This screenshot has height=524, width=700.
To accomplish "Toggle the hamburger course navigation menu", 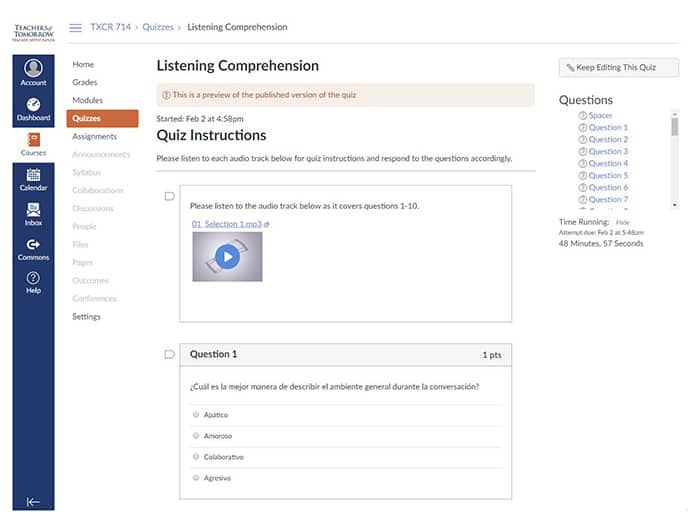I will [x=75, y=27].
